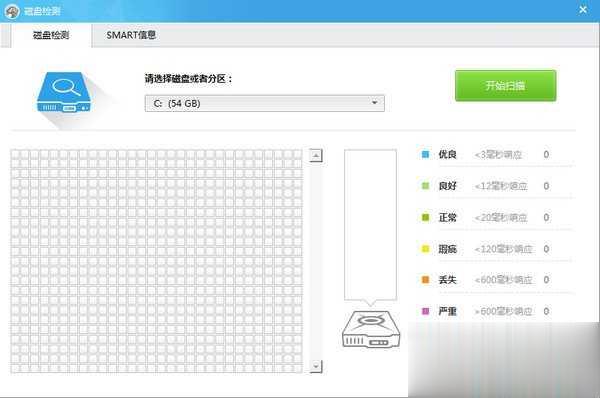Click the blue disk magnifier icon
The width and height of the screenshot is (600, 398).
click(64, 92)
